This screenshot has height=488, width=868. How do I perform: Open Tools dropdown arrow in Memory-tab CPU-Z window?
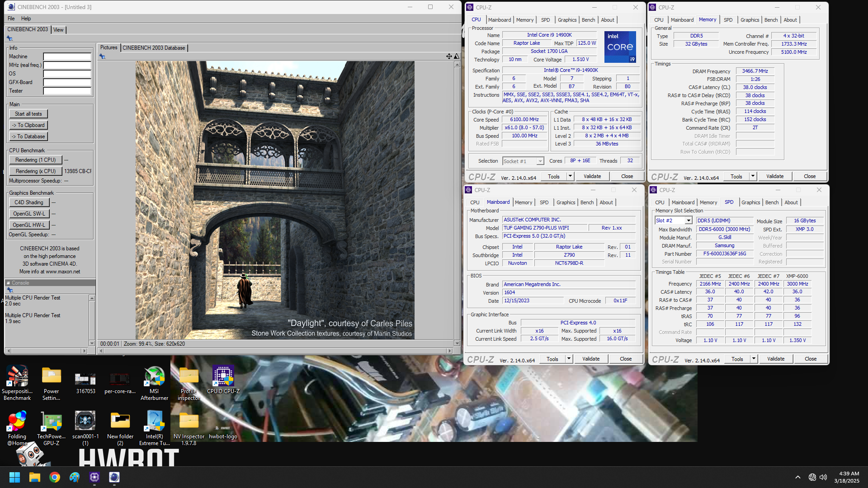(x=753, y=176)
